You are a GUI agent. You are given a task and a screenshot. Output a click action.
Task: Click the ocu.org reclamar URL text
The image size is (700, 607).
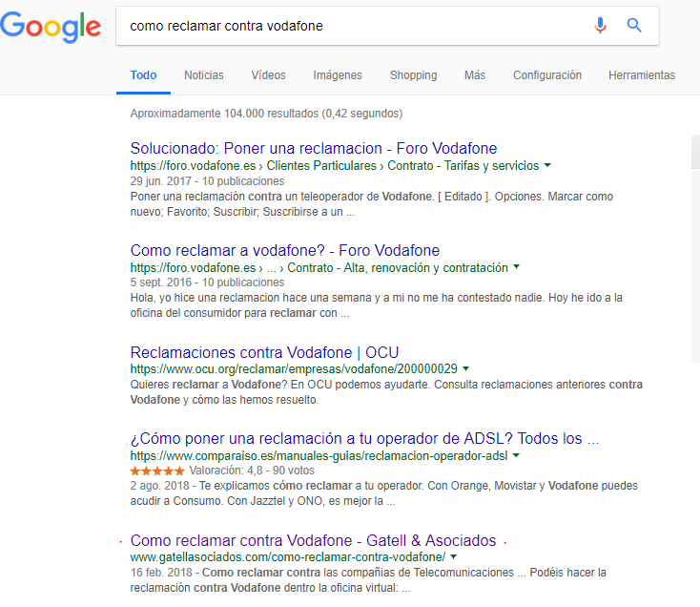294,369
